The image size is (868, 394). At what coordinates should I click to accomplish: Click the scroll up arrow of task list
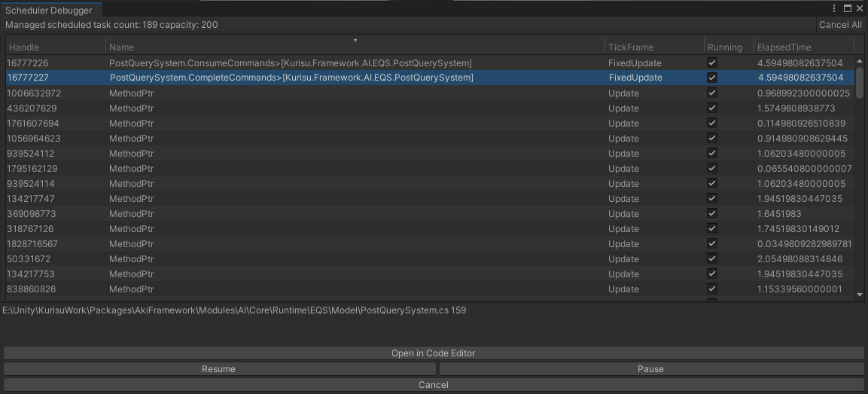coord(860,61)
